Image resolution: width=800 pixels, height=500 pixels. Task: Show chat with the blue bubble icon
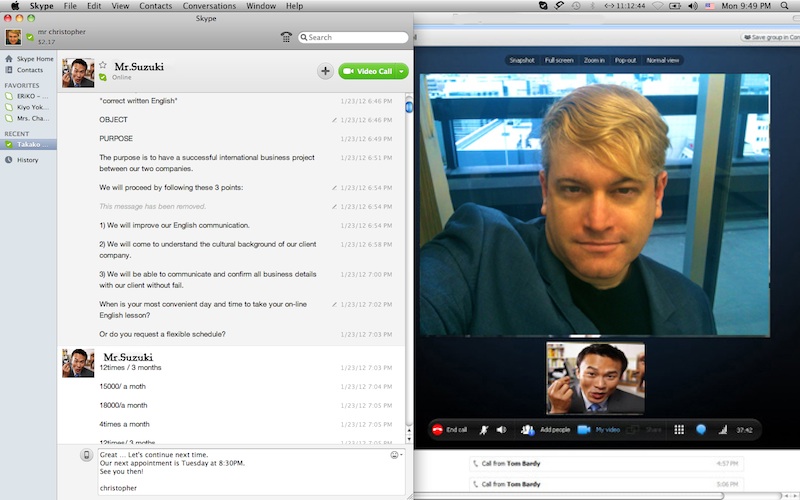[x=701, y=430]
